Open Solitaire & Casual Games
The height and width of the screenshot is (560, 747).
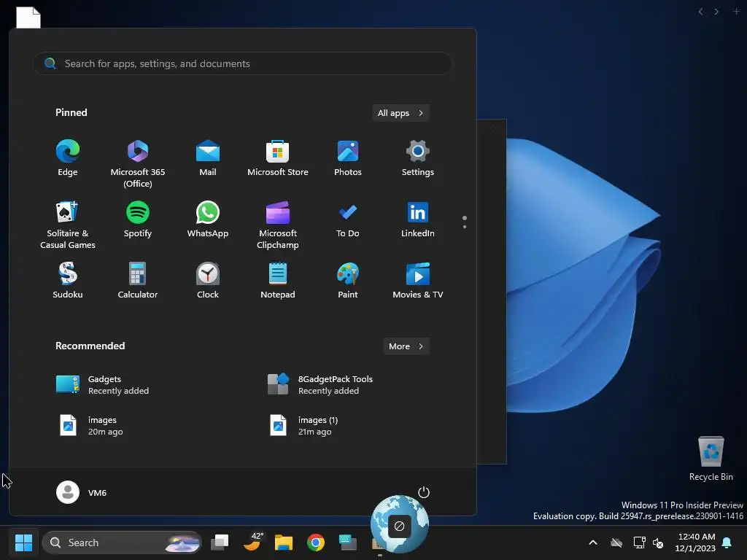coord(68,225)
